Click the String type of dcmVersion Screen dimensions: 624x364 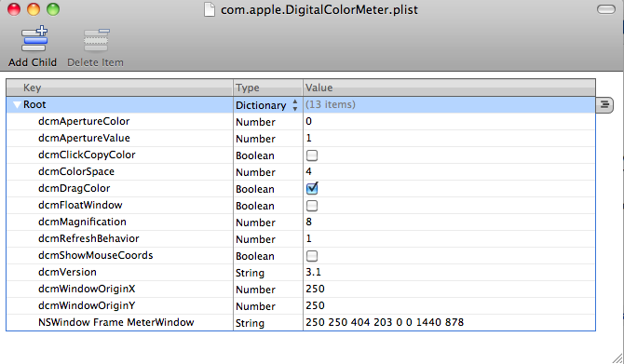click(x=250, y=273)
